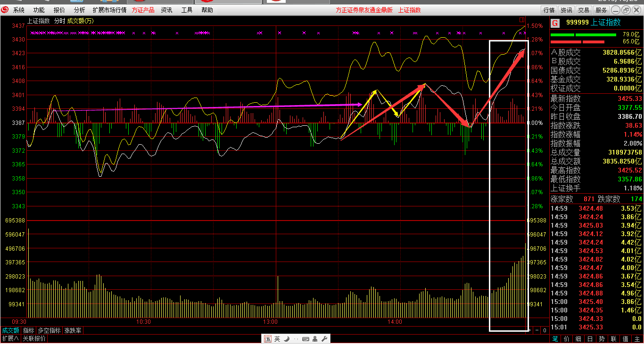Open the 扩展市场行情 menu

[109, 10]
